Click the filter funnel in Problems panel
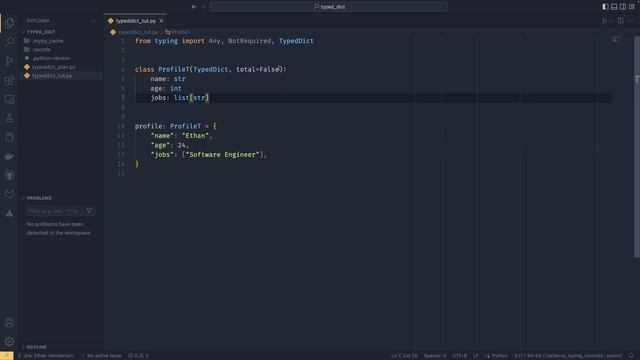The width and height of the screenshot is (640, 360). [89, 211]
